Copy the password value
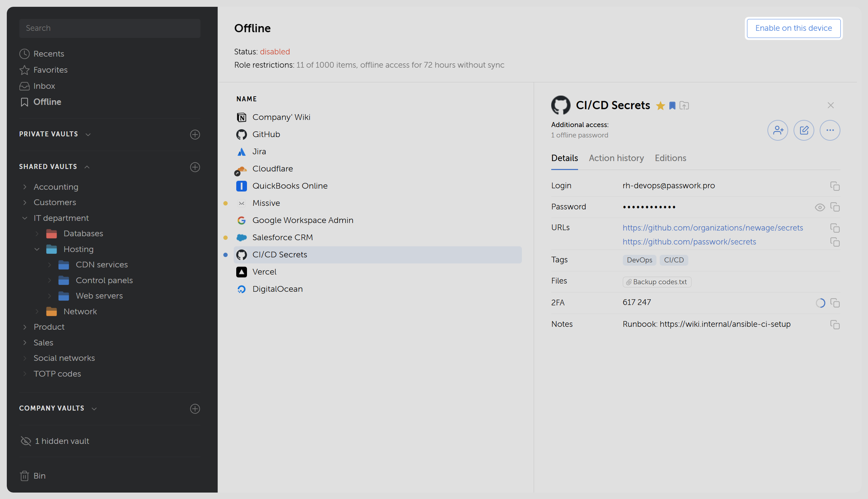The image size is (868, 499). [x=835, y=207]
